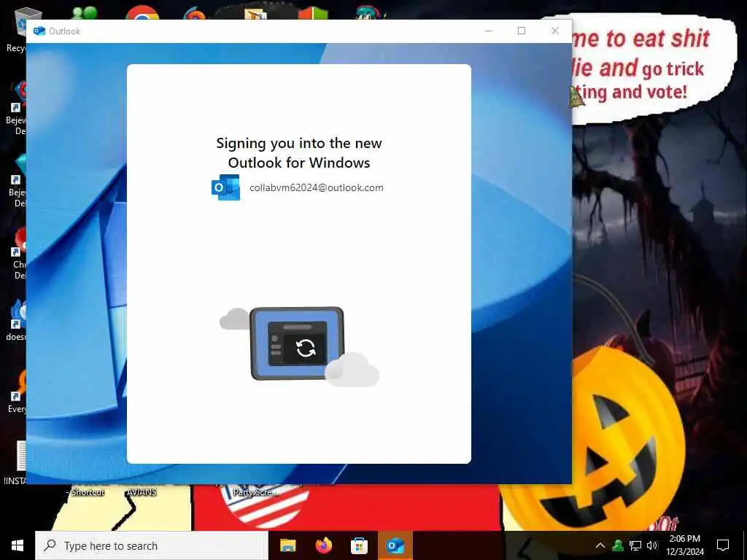Click the Outlook icon in the window title bar
This screenshot has height=560, width=747.
click(39, 31)
